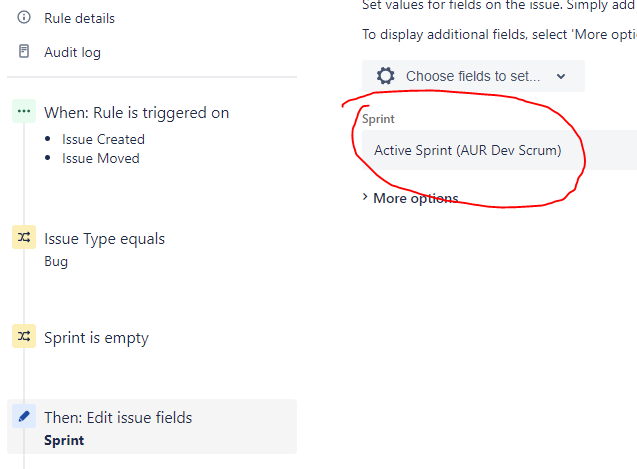This screenshot has height=469, width=637.
Task: Open the Audit log menu item
Action: pyautogui.click(x=72, y=52)
